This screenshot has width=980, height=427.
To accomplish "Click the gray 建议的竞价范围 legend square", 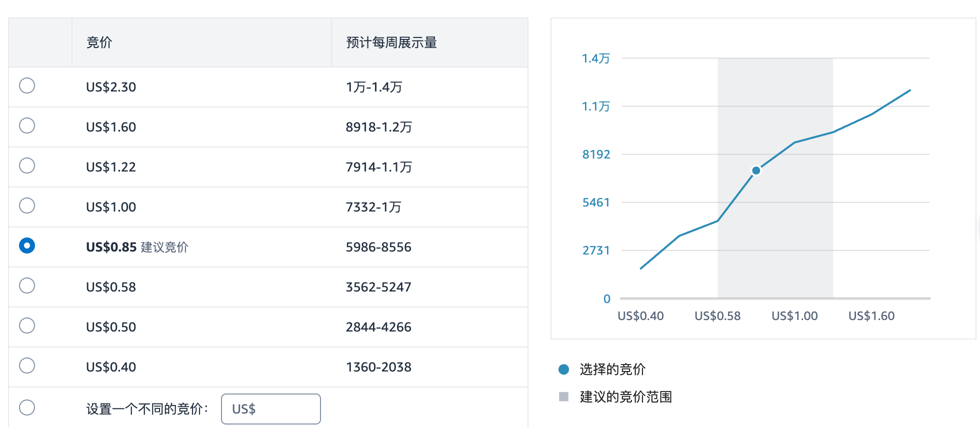I will tap(563, 396).
